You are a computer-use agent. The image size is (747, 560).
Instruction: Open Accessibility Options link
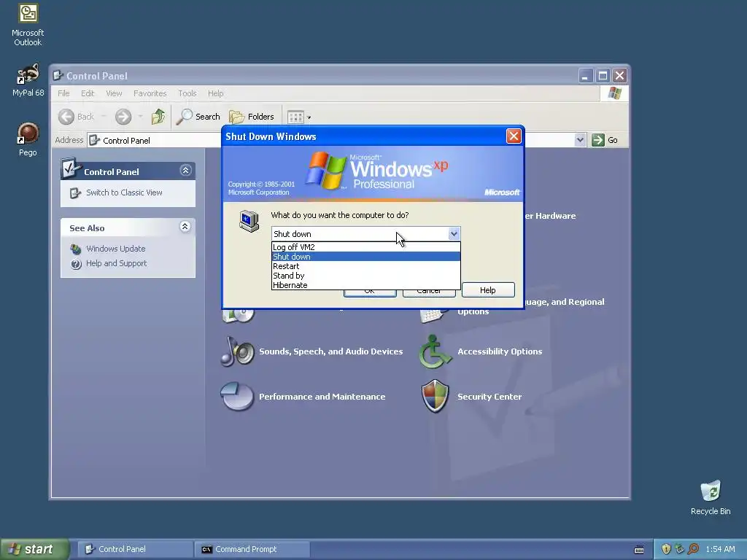coord(500,352)
